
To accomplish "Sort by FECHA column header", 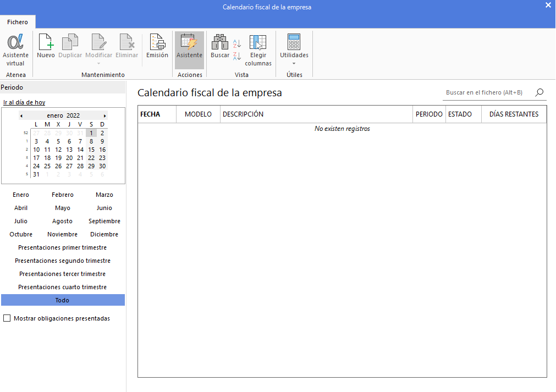I will click(157, 114).
